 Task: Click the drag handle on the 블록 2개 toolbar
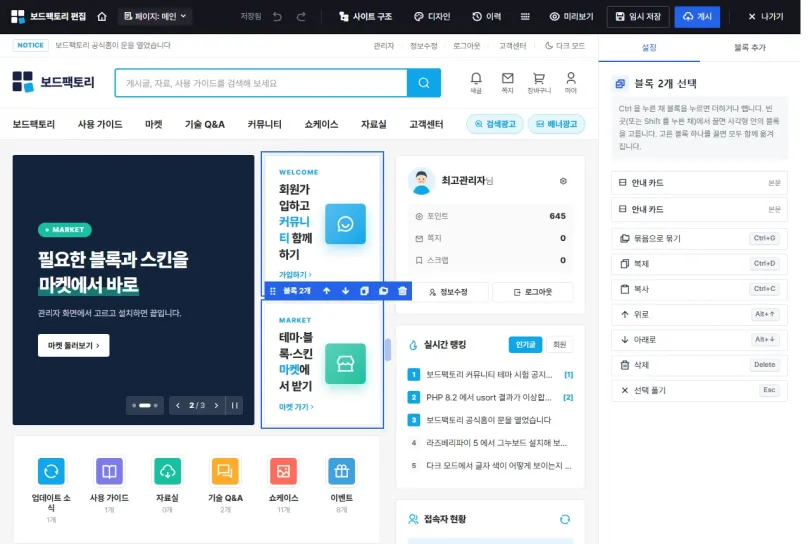(273, 291)
